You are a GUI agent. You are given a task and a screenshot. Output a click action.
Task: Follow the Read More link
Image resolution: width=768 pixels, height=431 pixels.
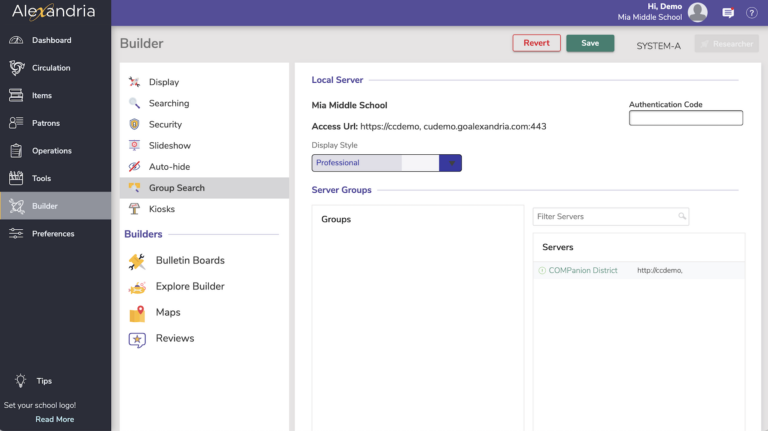[55, 419]
